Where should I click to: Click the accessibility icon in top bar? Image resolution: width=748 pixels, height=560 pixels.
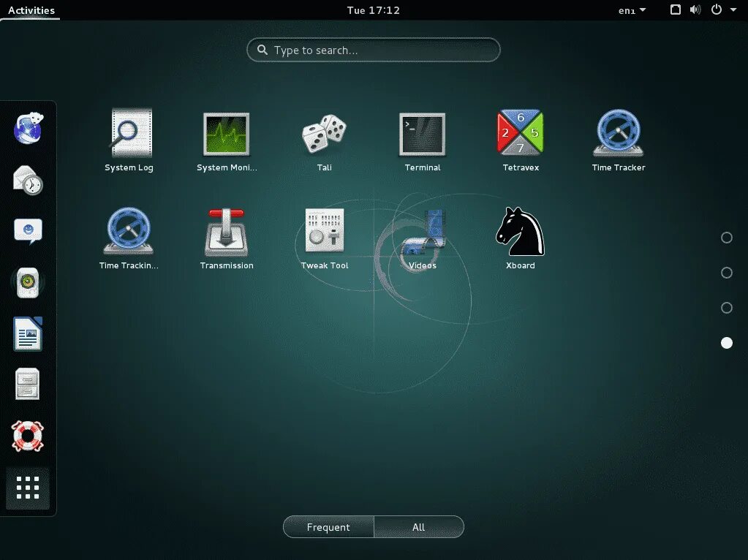(675, 10)
